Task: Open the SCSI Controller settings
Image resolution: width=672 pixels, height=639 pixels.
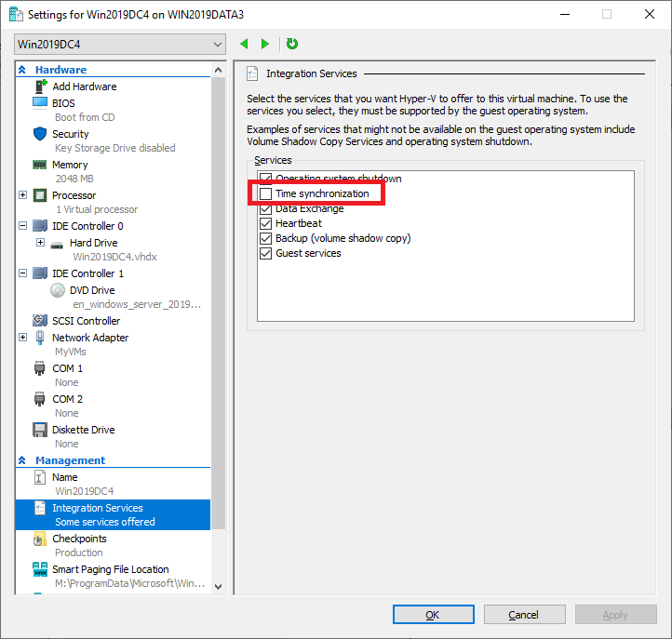Action: point(87,321)
